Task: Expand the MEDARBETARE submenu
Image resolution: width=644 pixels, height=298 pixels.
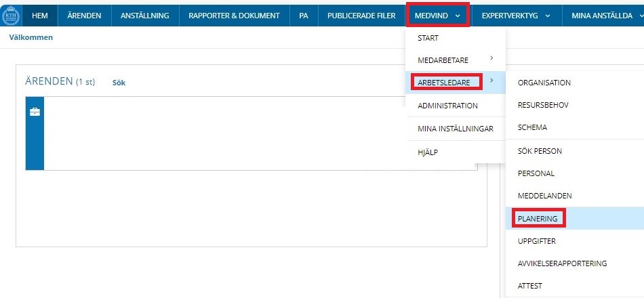Action: click(x=456, y=60)
